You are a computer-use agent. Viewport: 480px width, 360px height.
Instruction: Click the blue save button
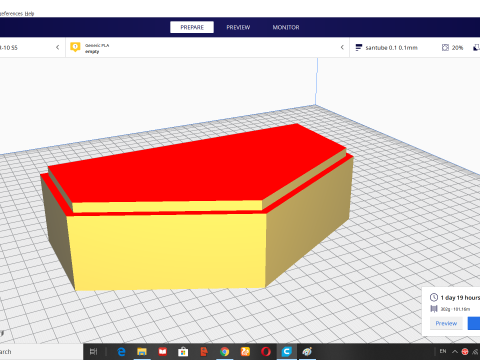coord(474,323)
